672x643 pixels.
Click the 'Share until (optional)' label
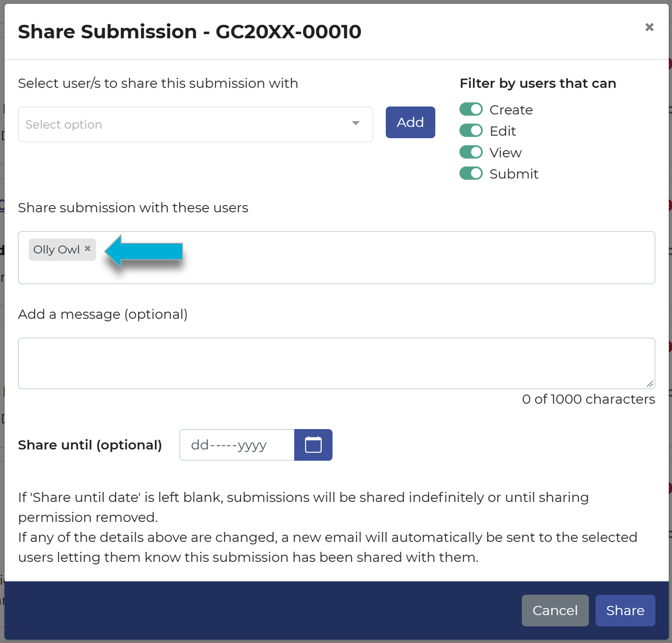pos(90,445)
